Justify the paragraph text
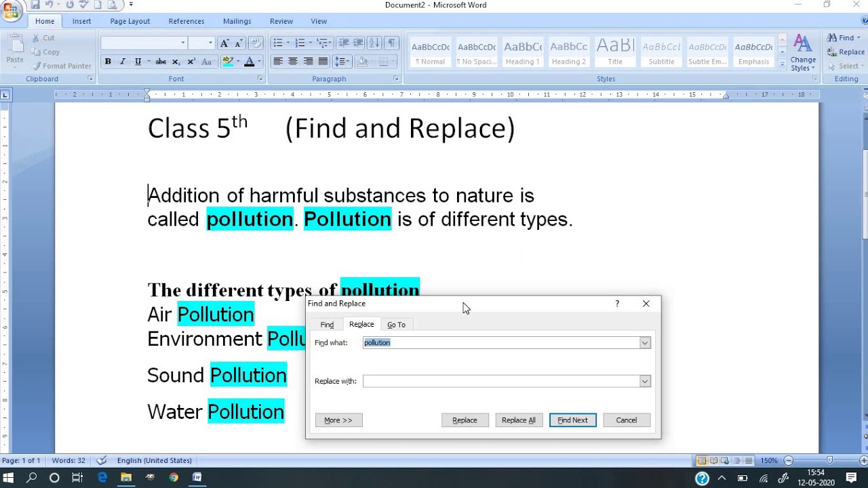Viewport: 868px width, 488px height. [x=323, y=62]
